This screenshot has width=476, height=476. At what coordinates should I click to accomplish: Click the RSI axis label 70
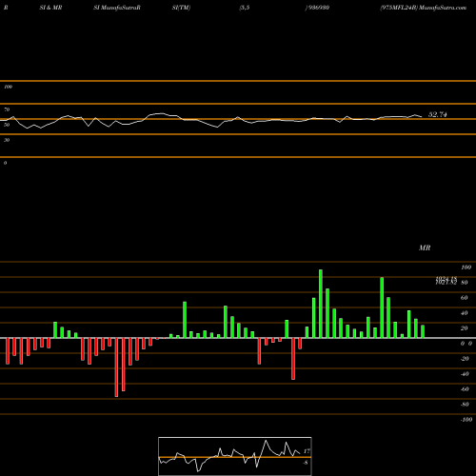(x=7, y=109)
